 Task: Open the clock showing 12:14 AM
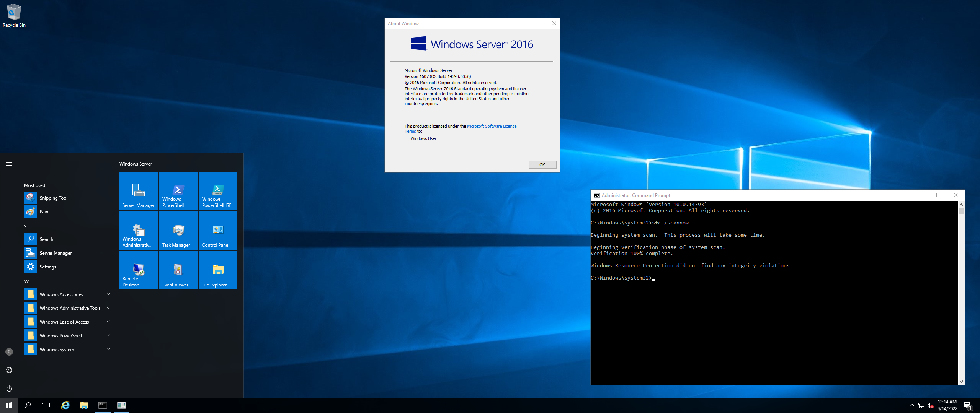tap(947, 405)
